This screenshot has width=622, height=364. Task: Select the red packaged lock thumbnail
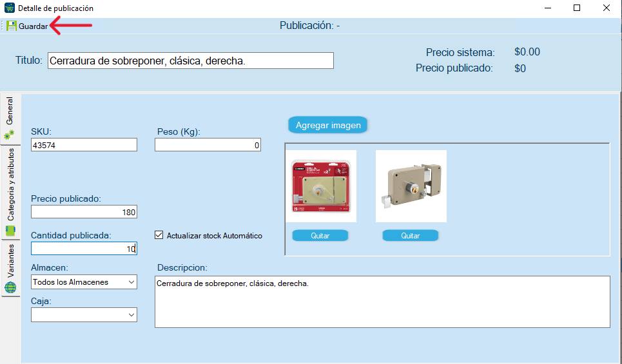(321, 186)
